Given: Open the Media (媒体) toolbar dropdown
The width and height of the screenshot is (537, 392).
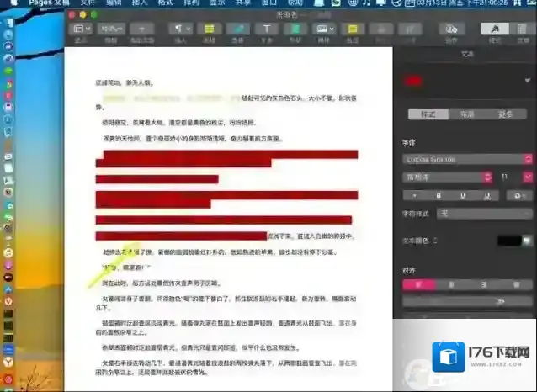Looking at the screenshot, I should coord(324,29).
